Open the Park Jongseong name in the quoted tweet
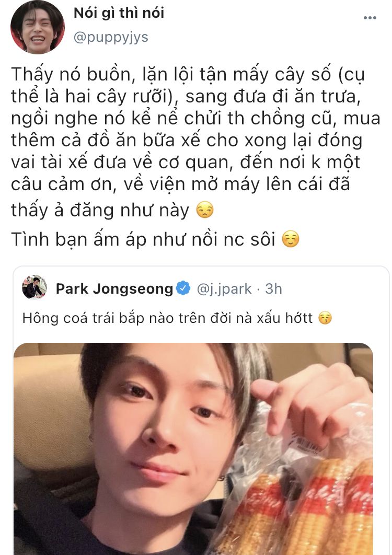The width and height of the screenshot is (392, 555). tap(114, 288)
